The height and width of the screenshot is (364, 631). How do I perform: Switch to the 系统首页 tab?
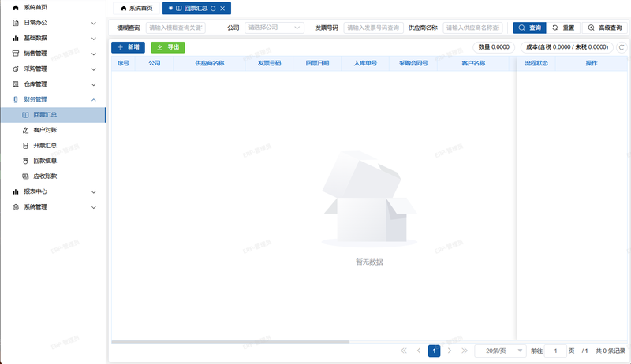[x=136, y=8]
